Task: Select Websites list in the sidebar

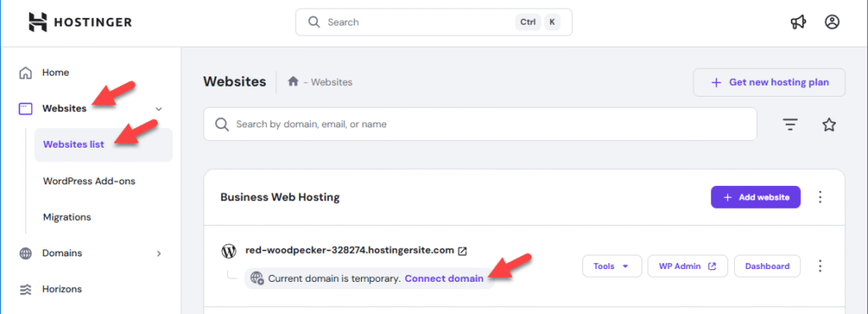Action: (103, 145)
